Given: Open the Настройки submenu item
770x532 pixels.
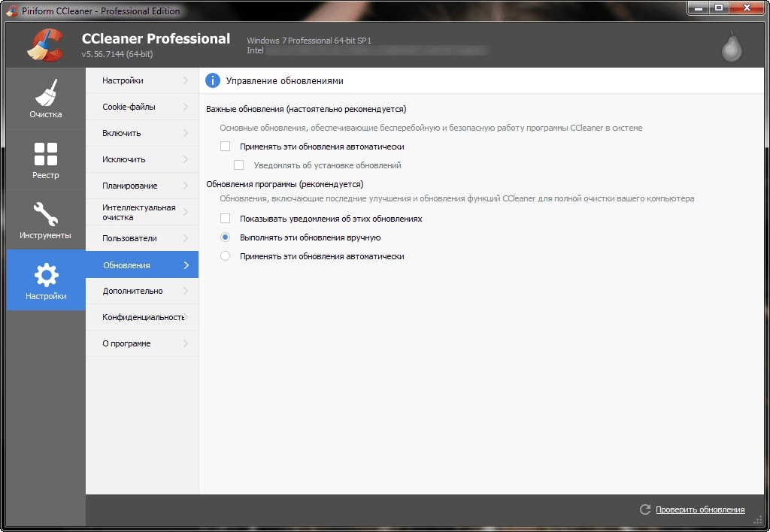Looking at the screenshot, I should (142, 80).
